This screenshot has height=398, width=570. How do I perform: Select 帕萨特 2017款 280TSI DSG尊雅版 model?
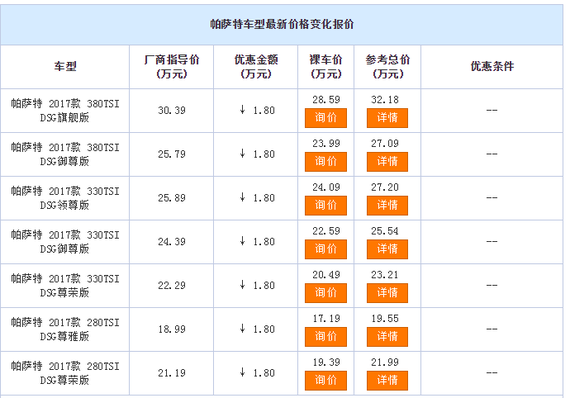65,329
